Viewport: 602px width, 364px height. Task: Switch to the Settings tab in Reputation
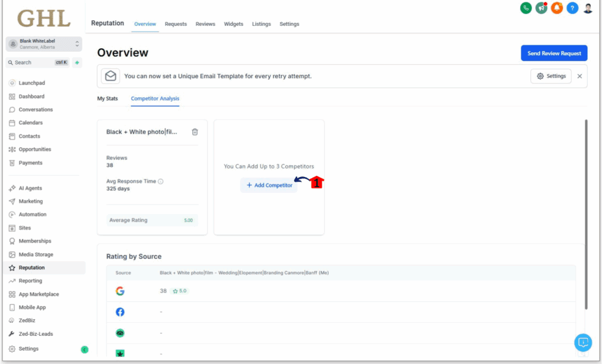point(289,24)
